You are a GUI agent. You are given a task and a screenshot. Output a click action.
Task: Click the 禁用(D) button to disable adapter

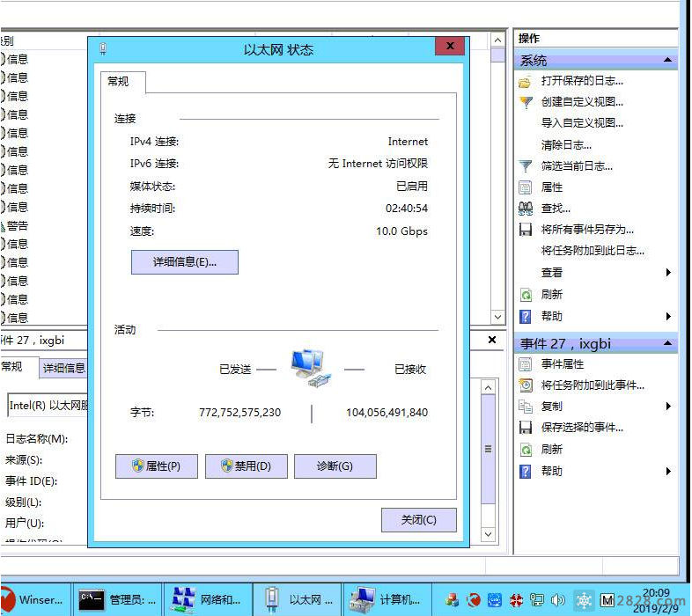[246, 466]
